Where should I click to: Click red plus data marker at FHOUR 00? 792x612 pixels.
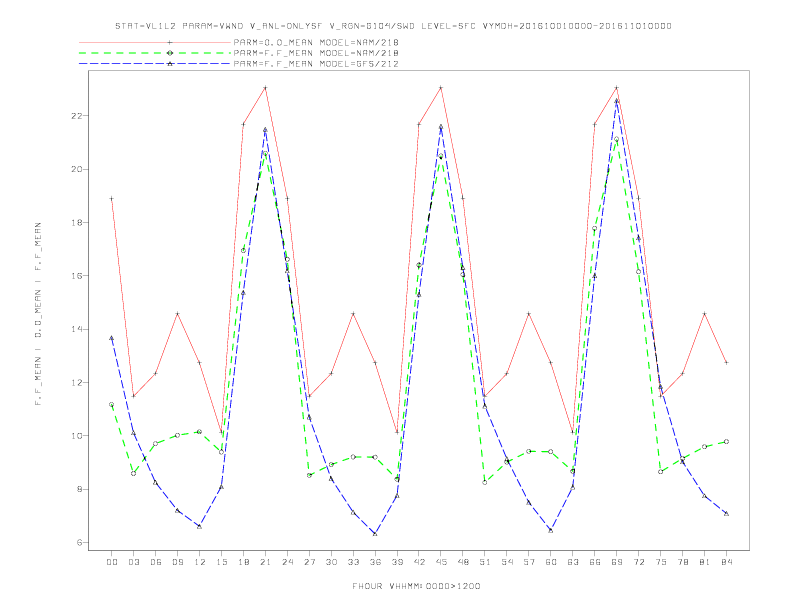tap(112, 198)
